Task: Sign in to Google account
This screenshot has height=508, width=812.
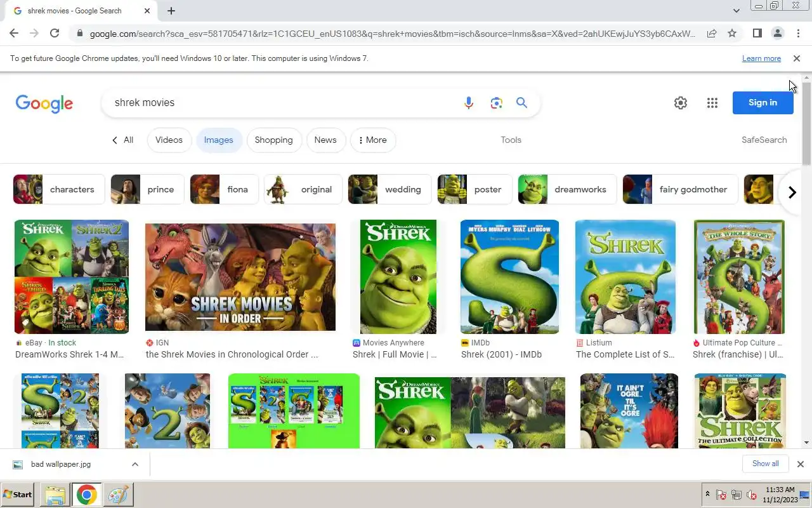Action: point(763,103)
